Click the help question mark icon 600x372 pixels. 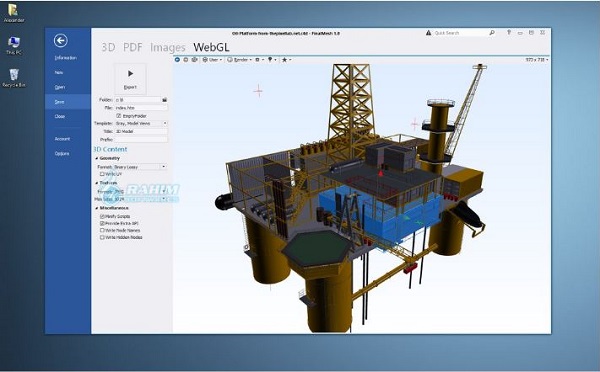tap(509, 33)
